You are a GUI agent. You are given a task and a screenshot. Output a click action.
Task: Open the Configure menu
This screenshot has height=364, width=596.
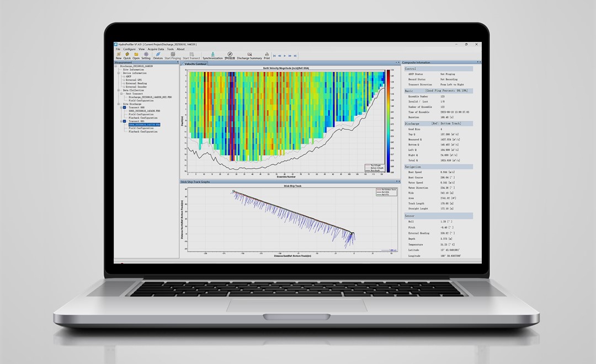click(x=129, y=49)
